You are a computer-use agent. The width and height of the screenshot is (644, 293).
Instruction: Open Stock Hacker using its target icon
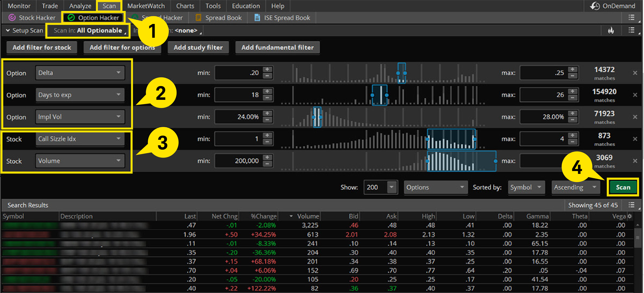click(12, 18)
